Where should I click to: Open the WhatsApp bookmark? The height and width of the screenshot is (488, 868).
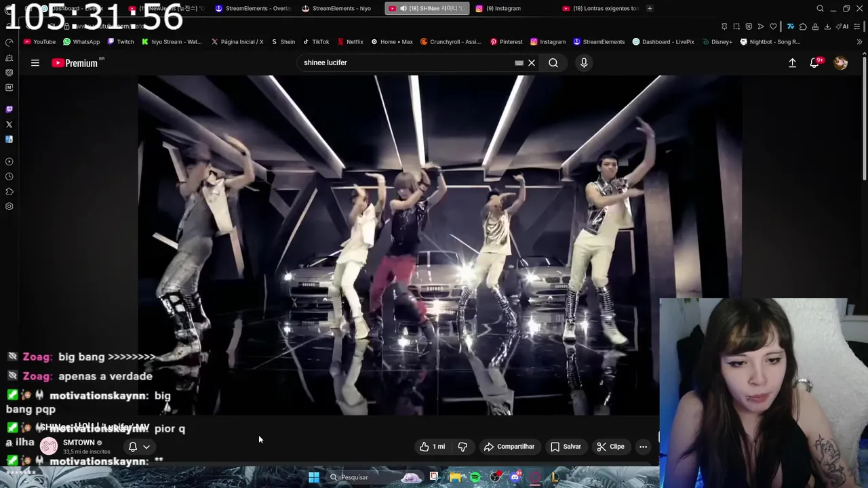pyautogui.click(x=81, y=41)
